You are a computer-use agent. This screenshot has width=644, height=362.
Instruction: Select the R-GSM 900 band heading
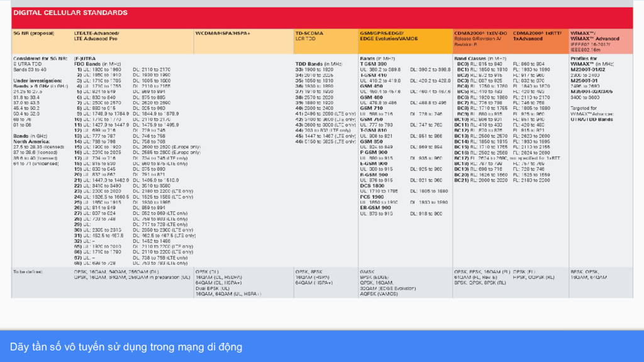374,175
